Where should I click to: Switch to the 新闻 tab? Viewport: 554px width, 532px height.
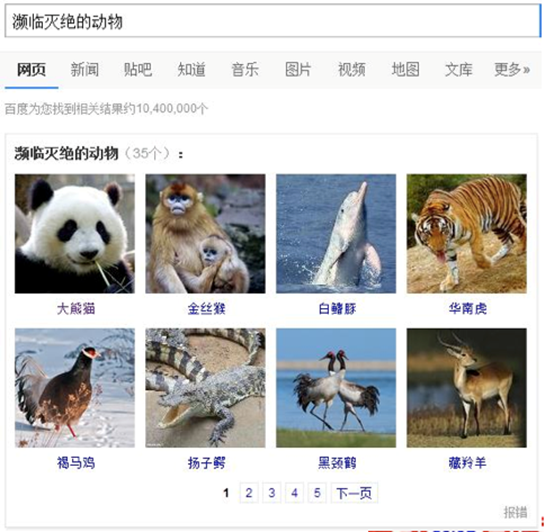click(85, 69)
